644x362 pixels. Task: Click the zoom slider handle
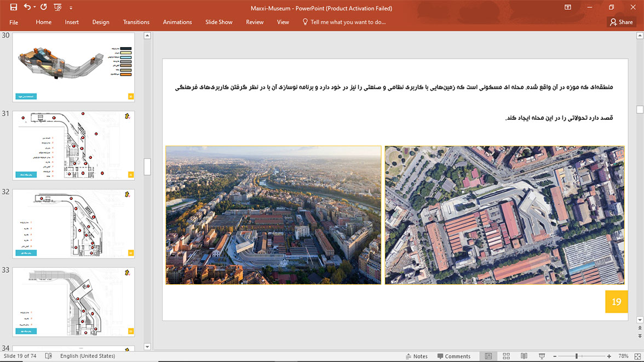click(x=577, y=356)
